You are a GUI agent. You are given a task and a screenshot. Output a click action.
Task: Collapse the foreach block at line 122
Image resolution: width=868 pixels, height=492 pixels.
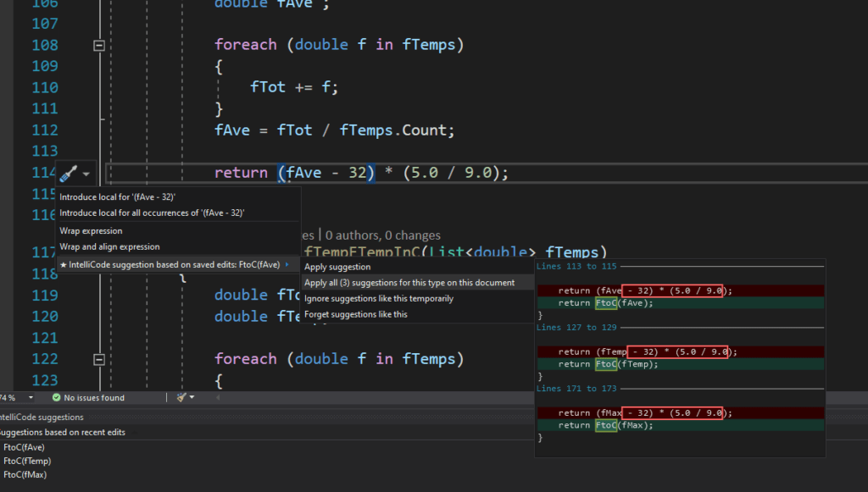point(99,358)
